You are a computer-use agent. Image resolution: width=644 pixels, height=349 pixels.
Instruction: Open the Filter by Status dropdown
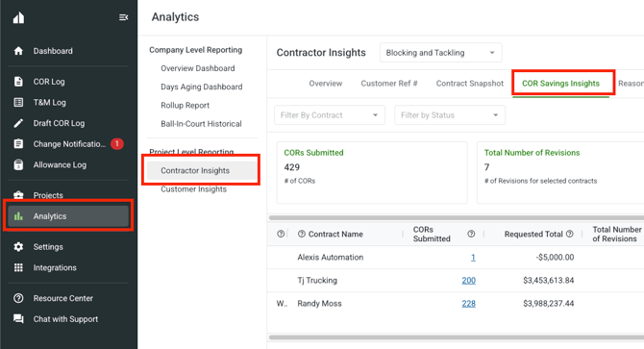[x=450, y=115]
